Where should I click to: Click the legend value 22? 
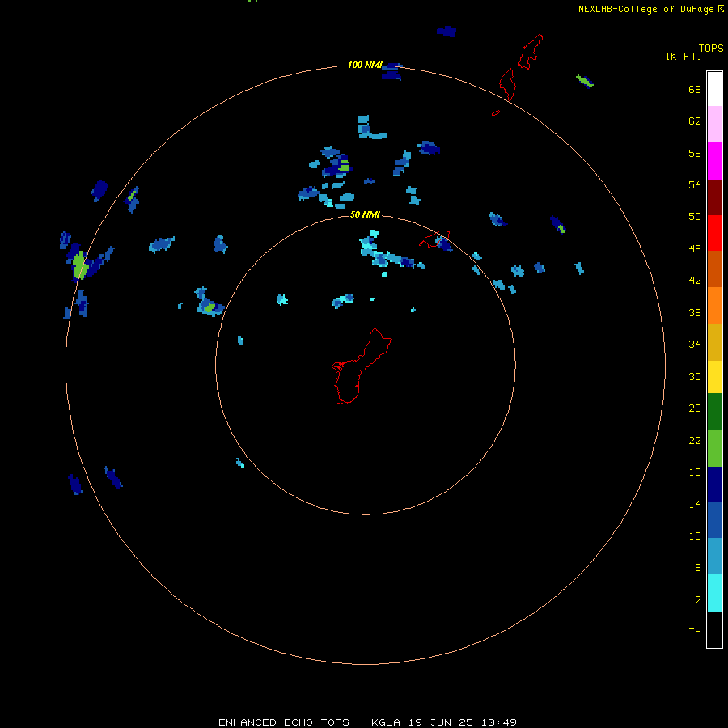coord(695,440)
